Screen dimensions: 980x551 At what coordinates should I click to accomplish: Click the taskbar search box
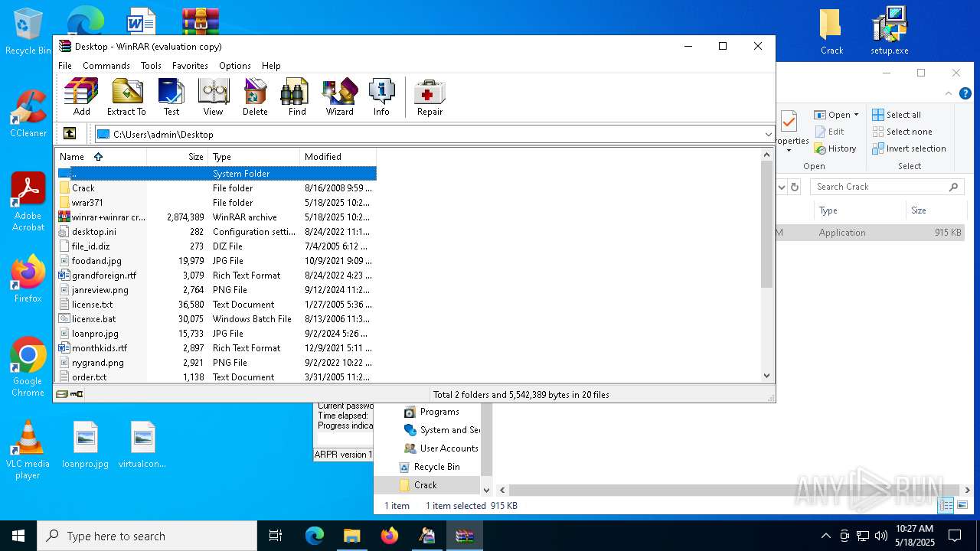[147, 536]
